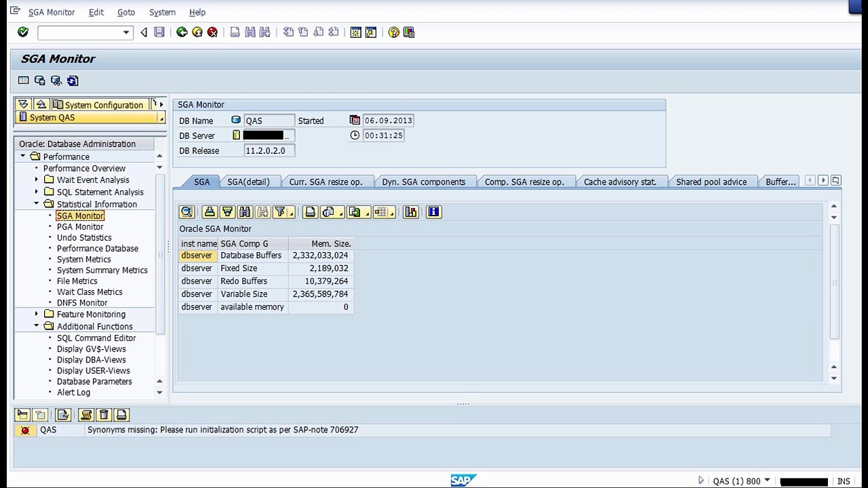Viewport: 868px width, 488px height.
Task: Click the blue Information icon in ALV toolbar
Action: pos(434,212)
